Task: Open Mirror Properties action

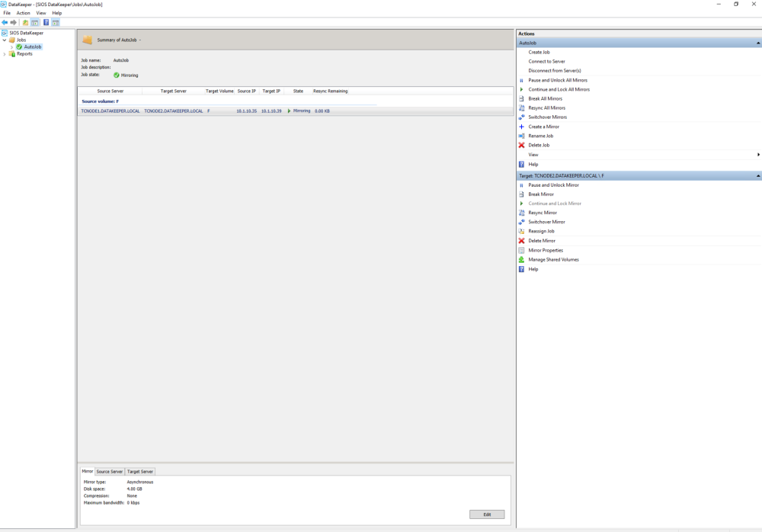Action: click(546, 251)
